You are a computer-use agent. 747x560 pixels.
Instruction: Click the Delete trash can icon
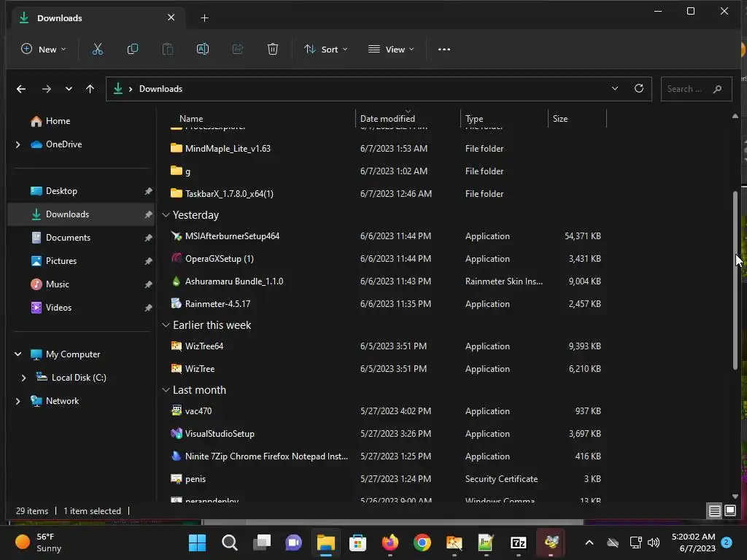(x=273, y=49)
